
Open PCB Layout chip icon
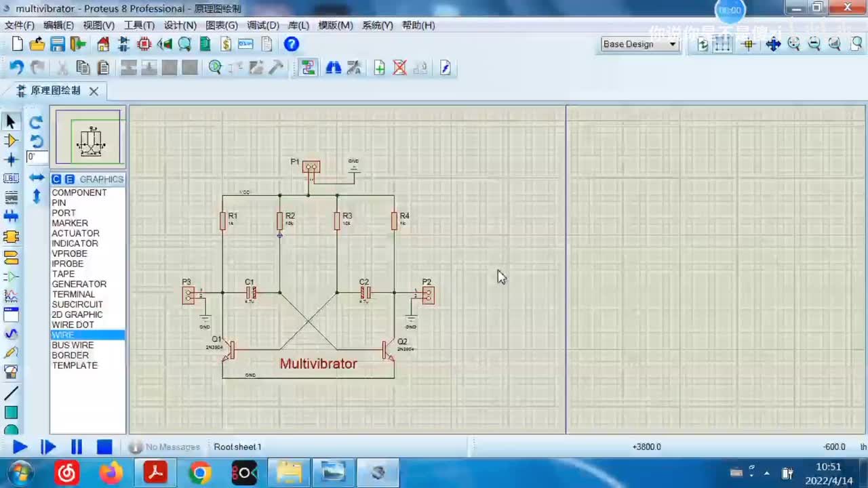(144, 44)
